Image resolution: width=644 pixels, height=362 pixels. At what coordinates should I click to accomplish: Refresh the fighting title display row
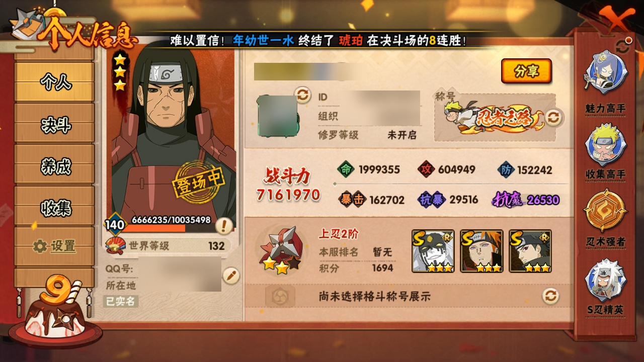click(551, 296)
